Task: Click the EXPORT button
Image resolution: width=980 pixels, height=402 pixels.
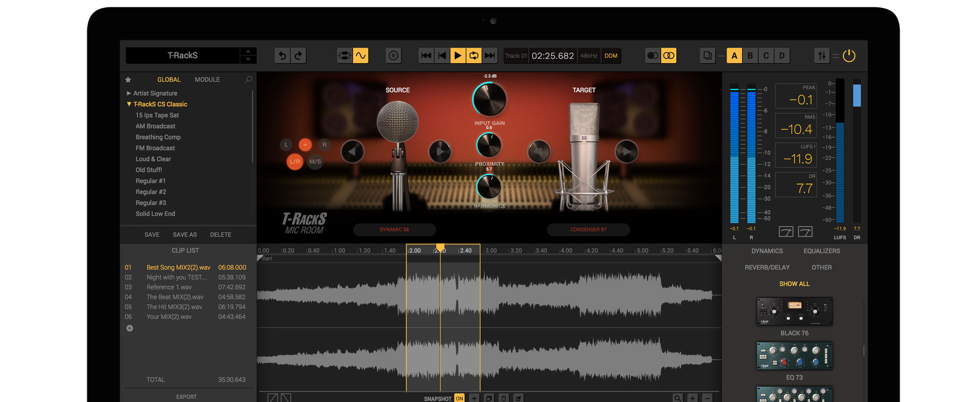Action: [x=186, y=397]
